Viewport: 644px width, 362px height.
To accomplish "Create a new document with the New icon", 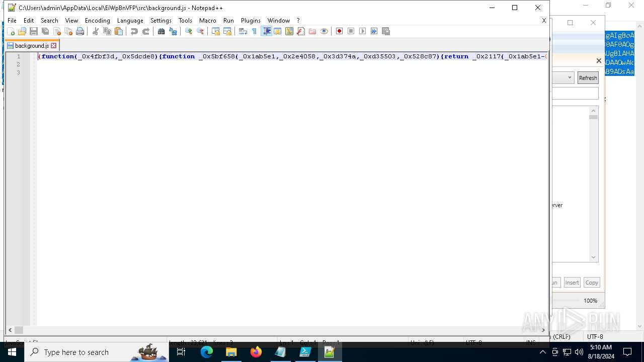I will click(x=11, y=31).
